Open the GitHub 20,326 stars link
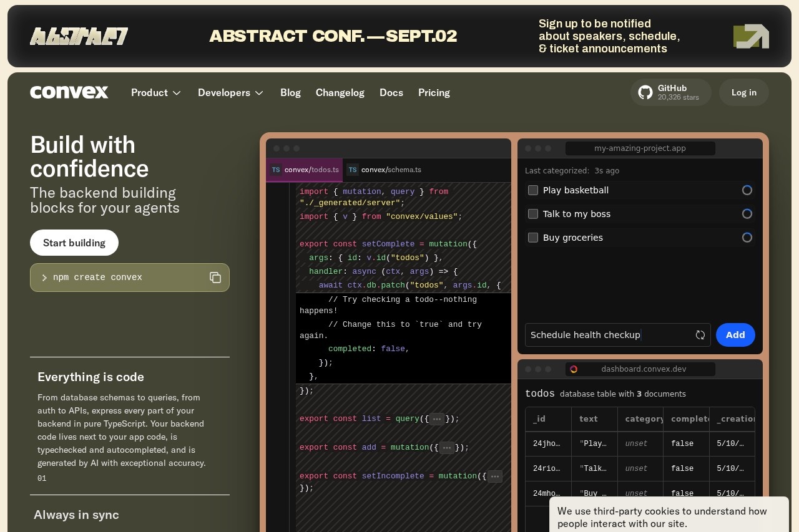799x532 pixels. [x=671, y=92]
